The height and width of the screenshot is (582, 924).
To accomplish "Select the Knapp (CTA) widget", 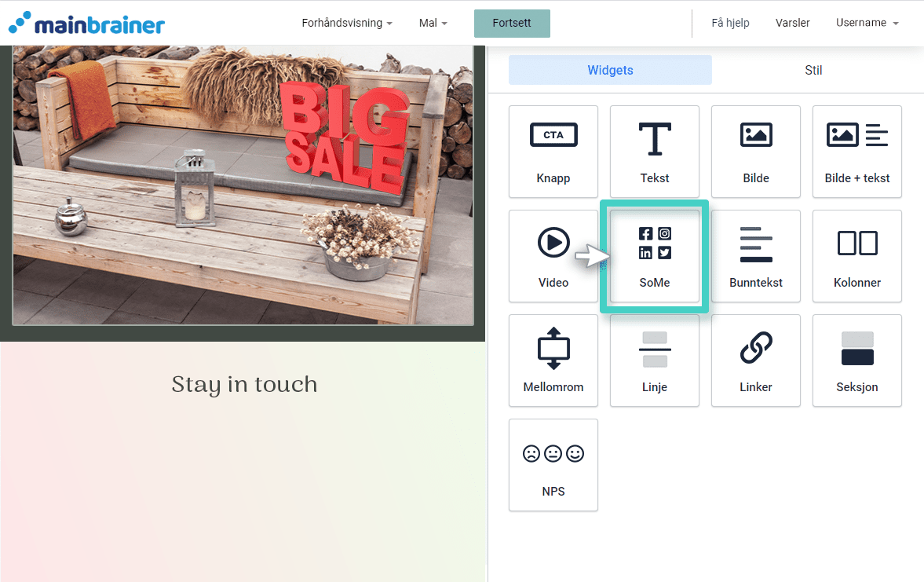I will coord(553,152).
